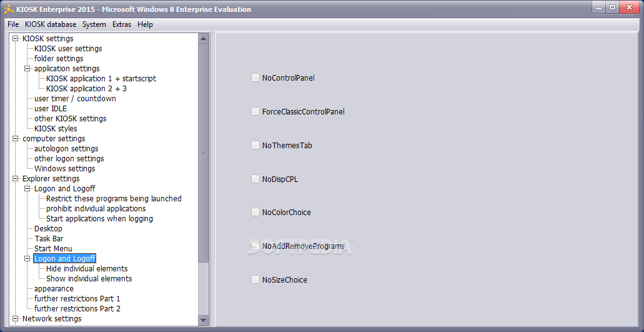Image resolution: width=644 pixels, height=332 pixels.
Task: Click the KIOSK app icon in title bar
Action: (x=9, y=9)
